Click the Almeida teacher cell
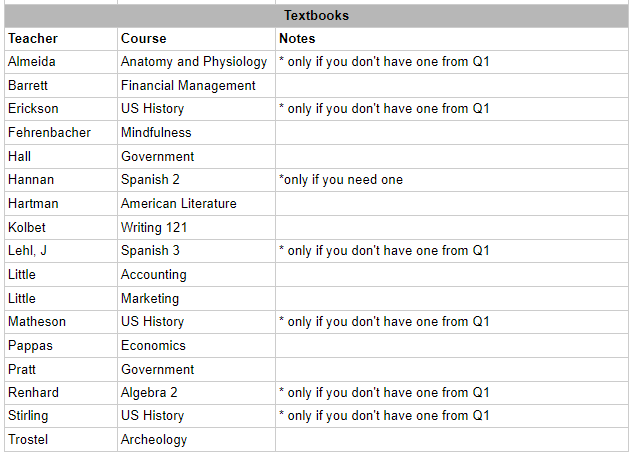This screenshot has height=459, width=635. pos(61,62)
